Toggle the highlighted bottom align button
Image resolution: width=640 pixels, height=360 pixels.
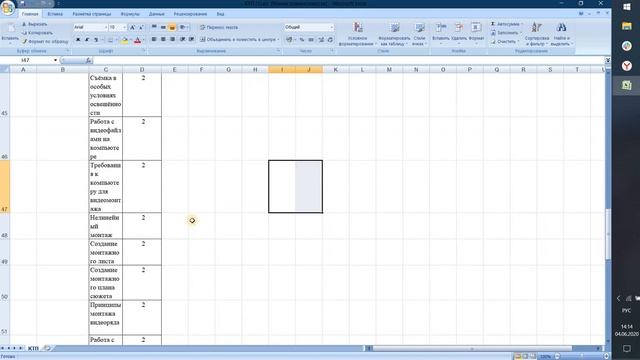[x=172, y=27]
